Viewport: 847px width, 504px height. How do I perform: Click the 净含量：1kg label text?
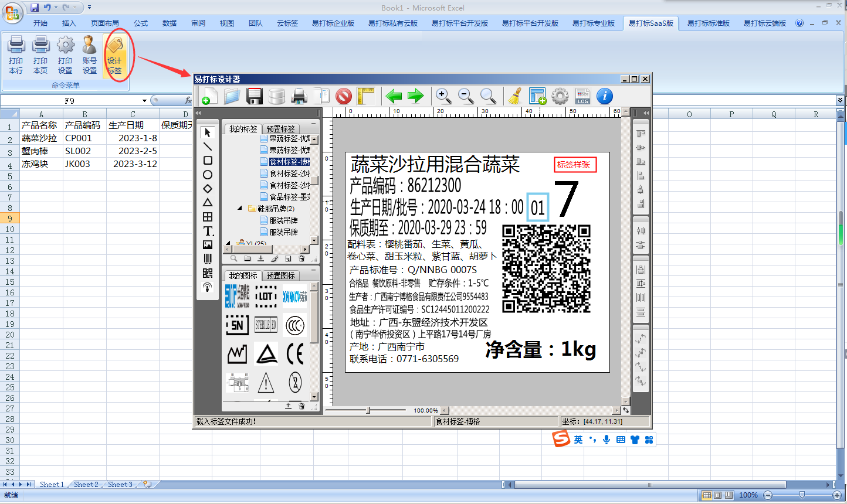click(541, 349)
